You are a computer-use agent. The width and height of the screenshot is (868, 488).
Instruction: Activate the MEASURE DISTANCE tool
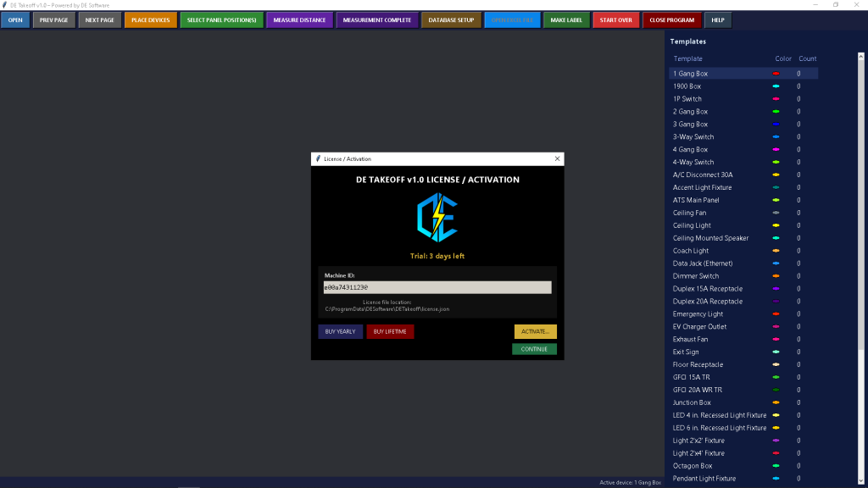[x=299, y=19]
